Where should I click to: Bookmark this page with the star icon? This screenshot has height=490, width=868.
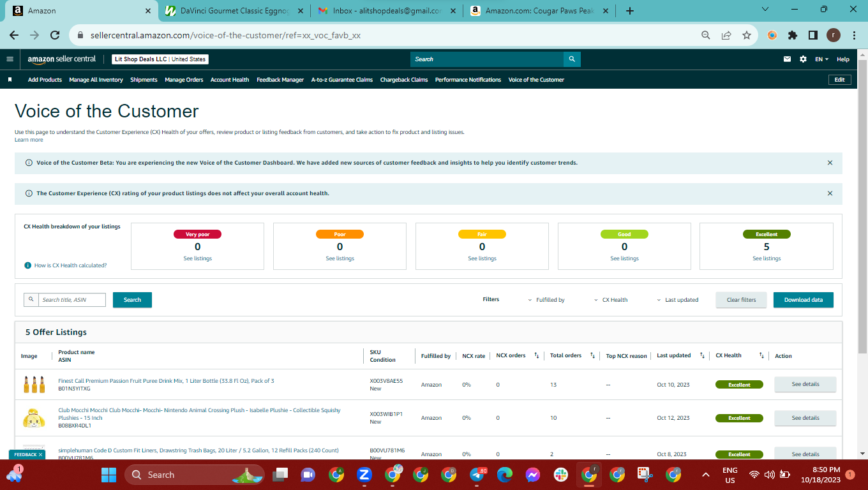[747, 36]
